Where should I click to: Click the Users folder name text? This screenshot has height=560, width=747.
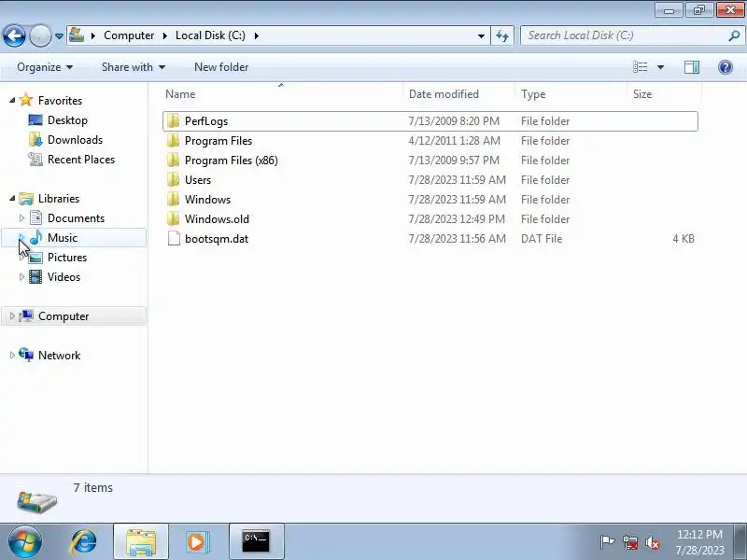(198, 180)
